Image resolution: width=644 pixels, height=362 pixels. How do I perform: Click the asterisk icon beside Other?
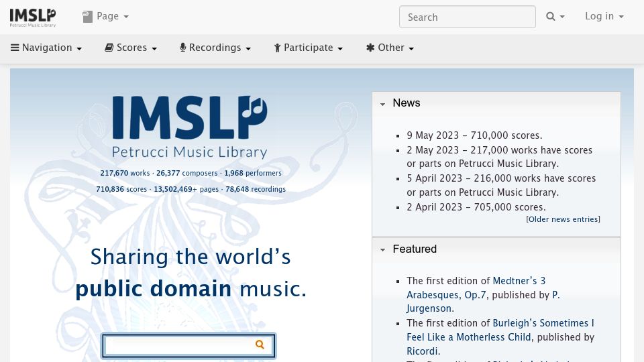pyautogui.click(x=370, y=48)
